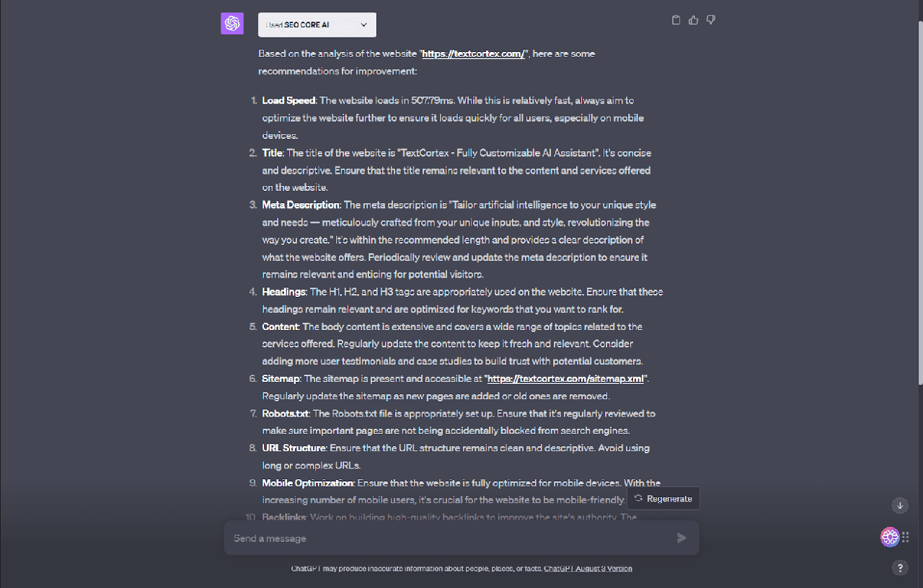The height and width of the screenshot is (588, 923).
Task: Click the six-dot drag handle icon
Action: (906, 537)
